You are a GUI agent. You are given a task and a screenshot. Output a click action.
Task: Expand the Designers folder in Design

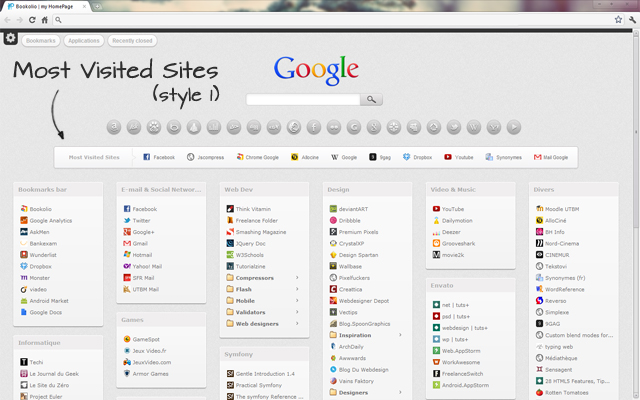(x=366, y=392)
